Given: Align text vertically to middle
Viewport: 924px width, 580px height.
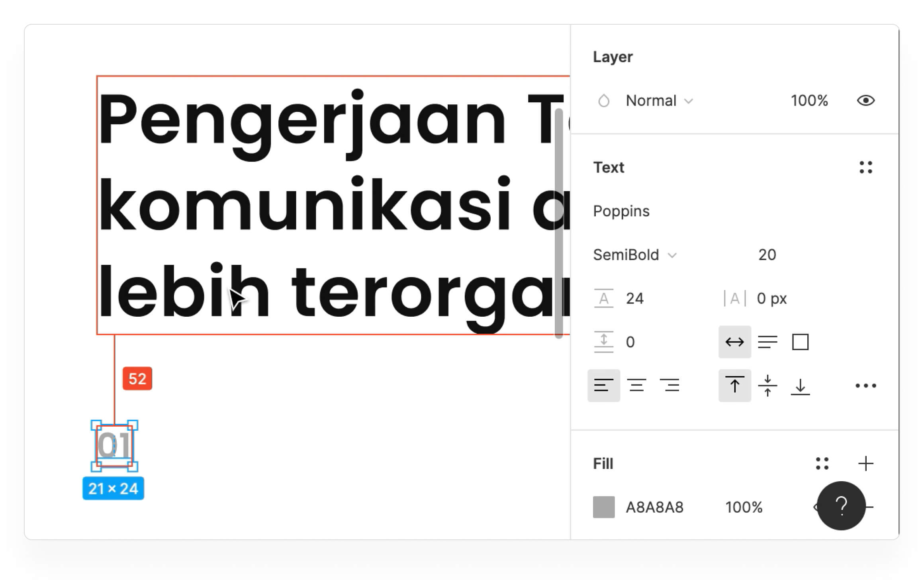Looking at the screenshot, I should pos(767,386).
